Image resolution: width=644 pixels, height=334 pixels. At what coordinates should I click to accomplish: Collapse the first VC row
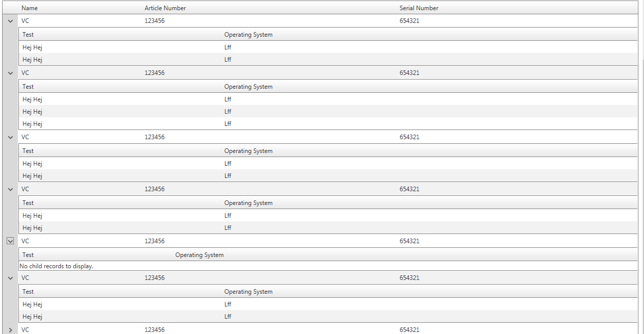point(10,21)
